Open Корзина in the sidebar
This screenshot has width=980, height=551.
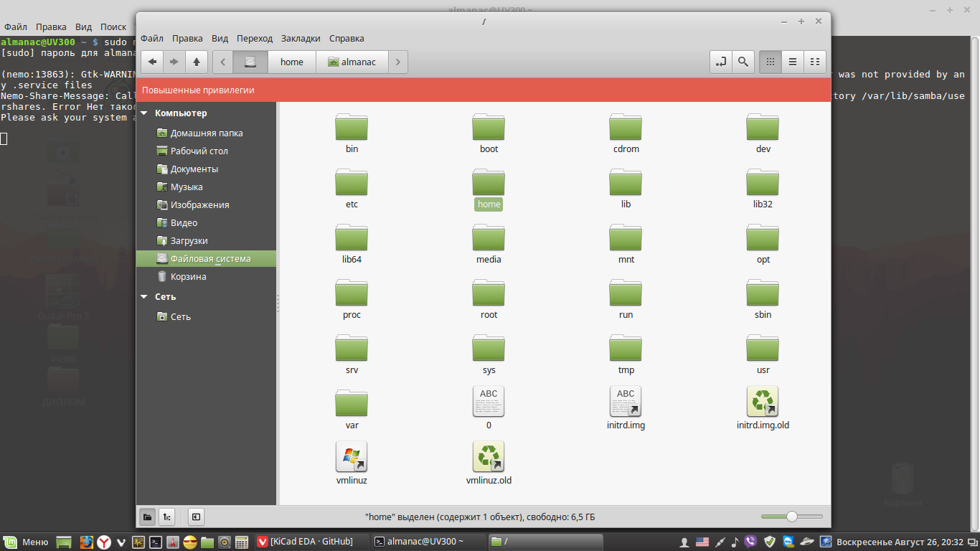[x=206, y=277]
